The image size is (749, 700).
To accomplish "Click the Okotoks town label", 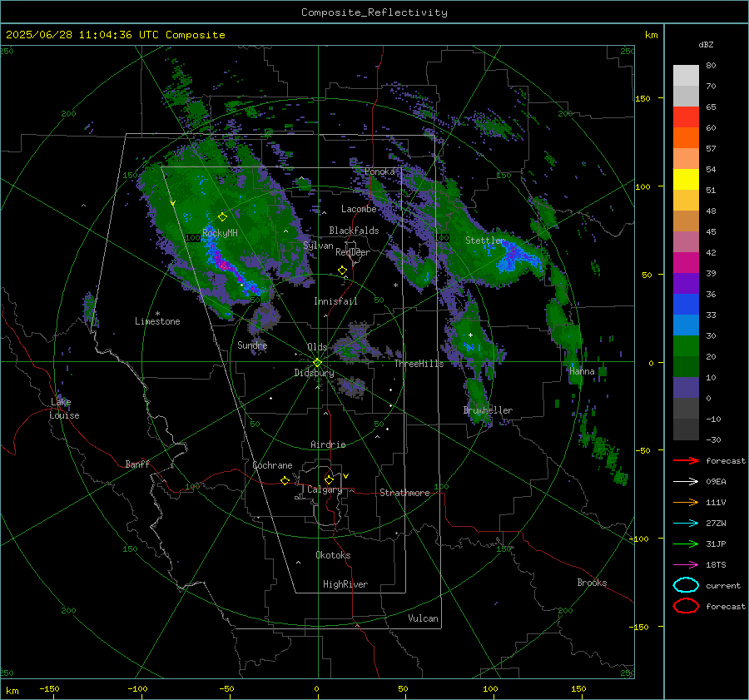I will (x=333, y=555).
